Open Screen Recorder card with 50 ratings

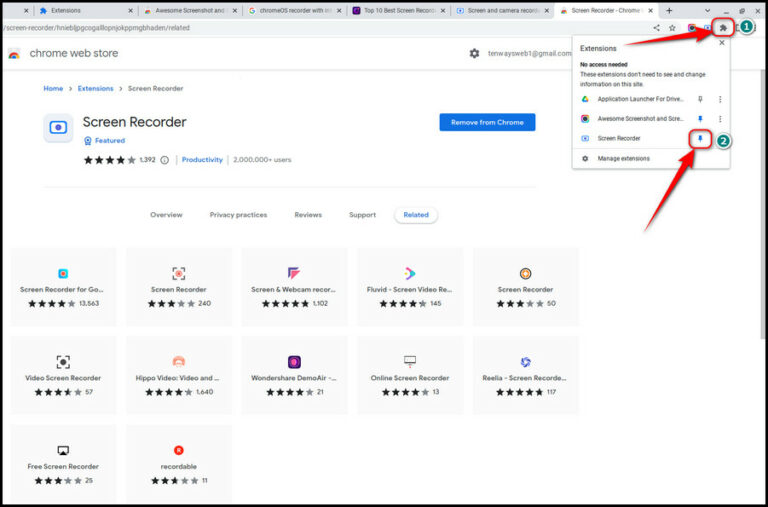(526, 287)
